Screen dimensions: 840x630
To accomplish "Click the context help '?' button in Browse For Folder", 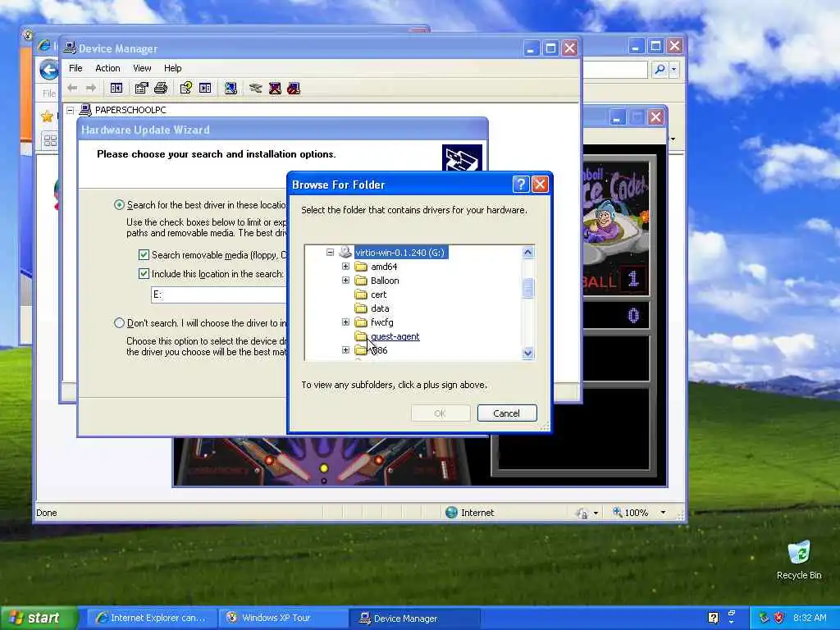I will point(521,185).
